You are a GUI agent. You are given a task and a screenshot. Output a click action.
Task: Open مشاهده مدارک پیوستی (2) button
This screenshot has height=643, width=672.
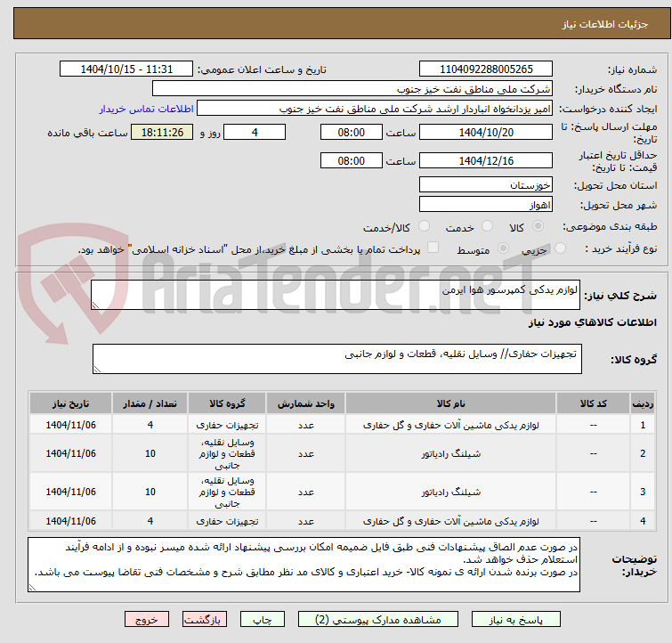pos(378,620)
